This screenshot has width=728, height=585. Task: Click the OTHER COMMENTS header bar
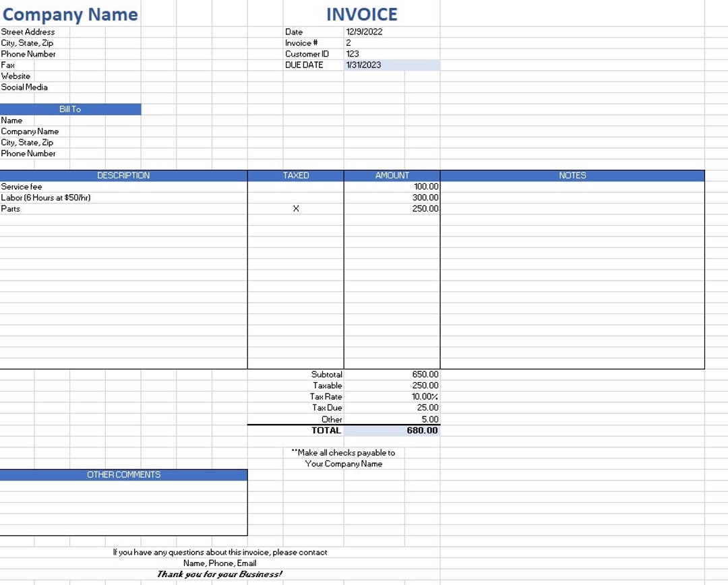click(124, 474)
